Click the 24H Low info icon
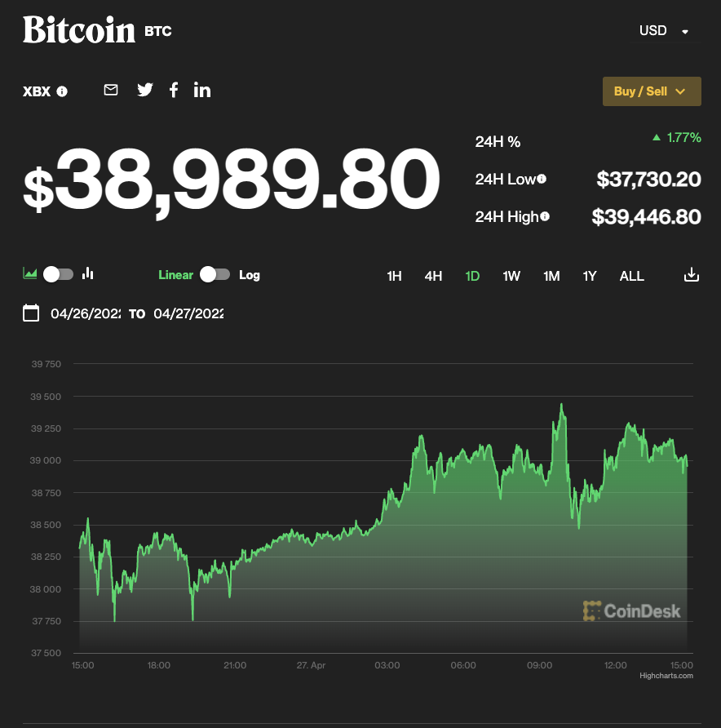Image resolution: width=721 pixels, height=728 pixels. point(541,180)
